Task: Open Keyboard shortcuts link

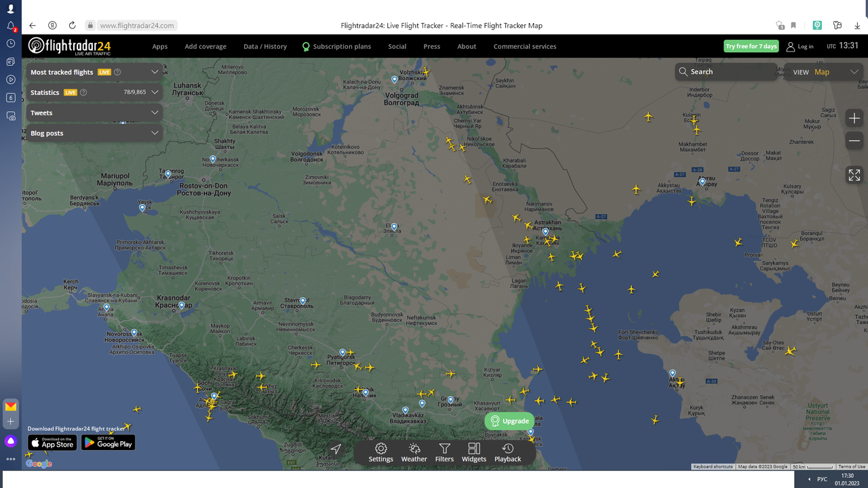Action: pos(713,466)
